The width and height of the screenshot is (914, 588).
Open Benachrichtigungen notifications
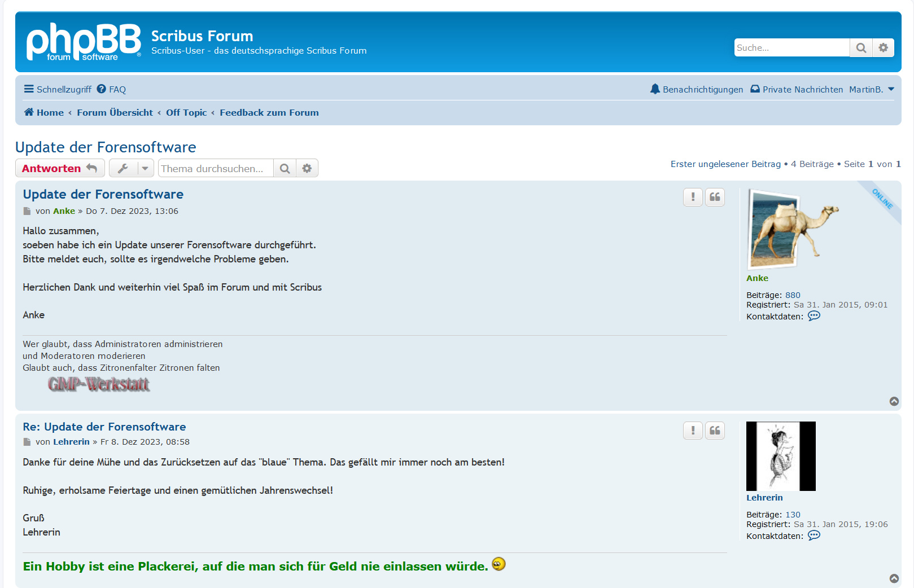697,89
